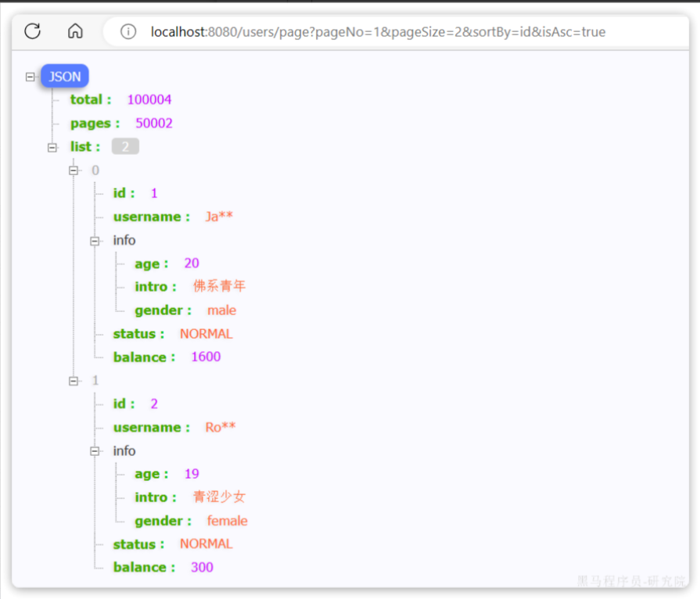Collapse info object of second user

click(95, 451)
